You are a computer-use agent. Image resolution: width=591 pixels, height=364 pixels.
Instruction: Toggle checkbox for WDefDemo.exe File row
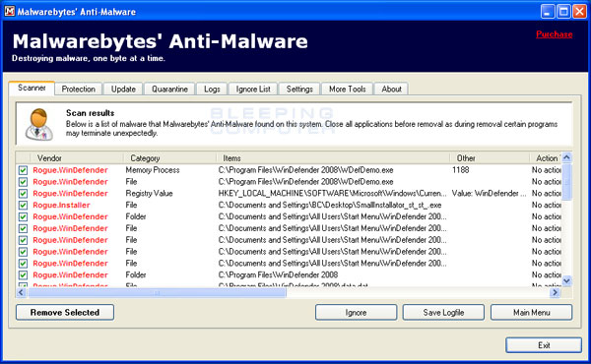point(23,182)
